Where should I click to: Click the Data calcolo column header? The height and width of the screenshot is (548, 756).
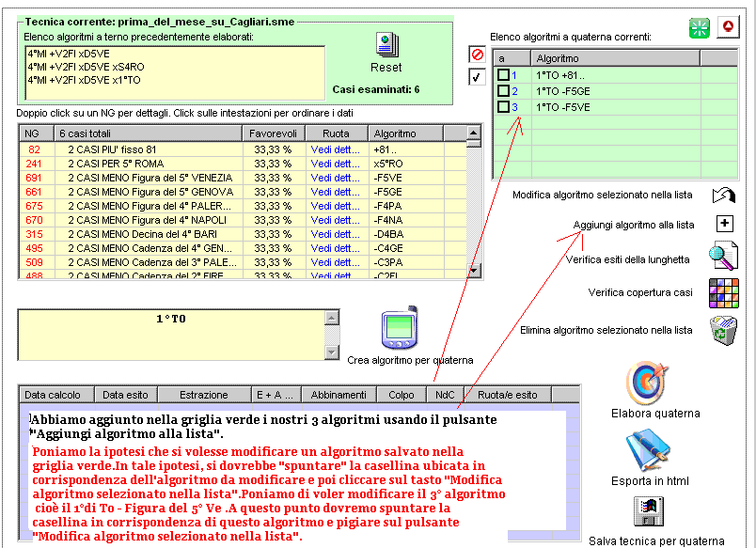(x=57, y=395)
